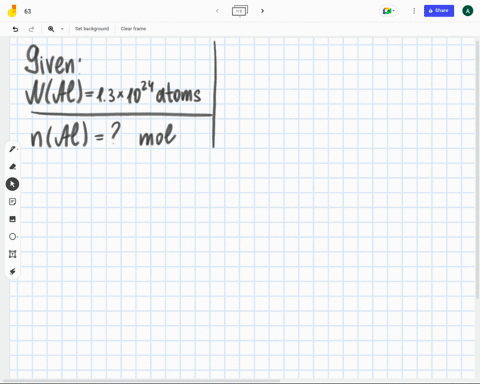Click Set background

(92, 29)
